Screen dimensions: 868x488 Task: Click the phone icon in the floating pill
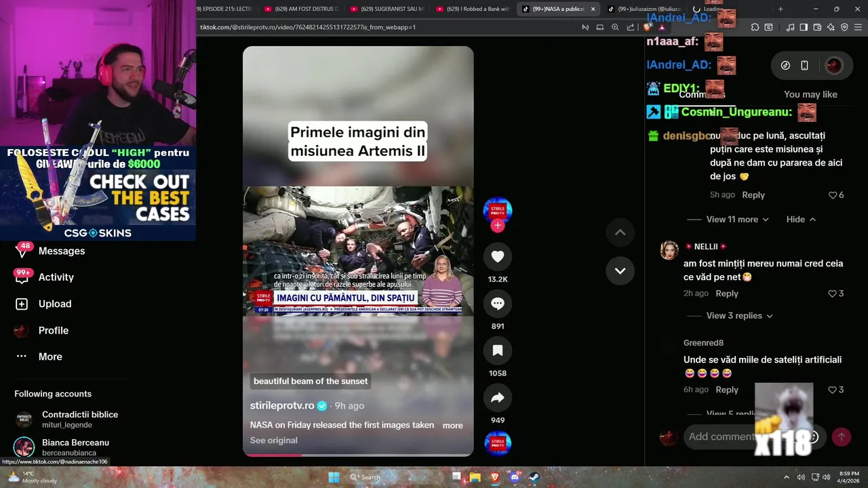[804, 66]
